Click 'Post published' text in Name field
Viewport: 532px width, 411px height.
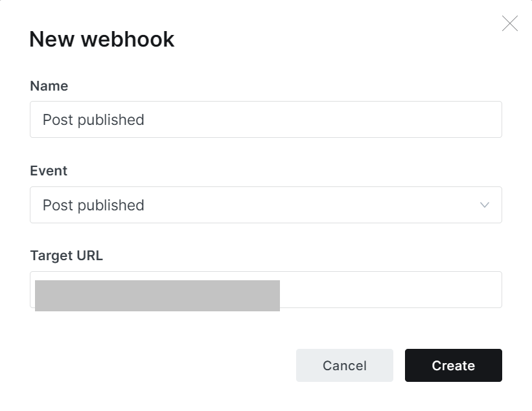(x=93, y=120)
